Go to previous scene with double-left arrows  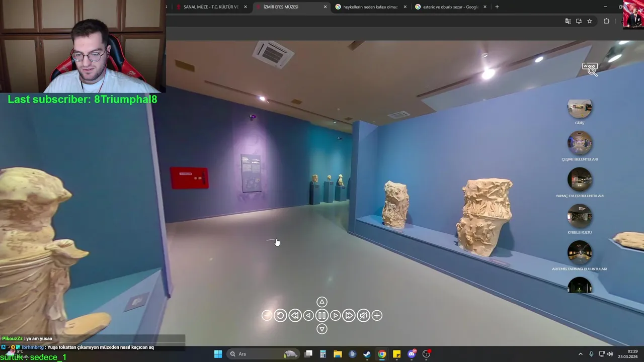point(295,315)
